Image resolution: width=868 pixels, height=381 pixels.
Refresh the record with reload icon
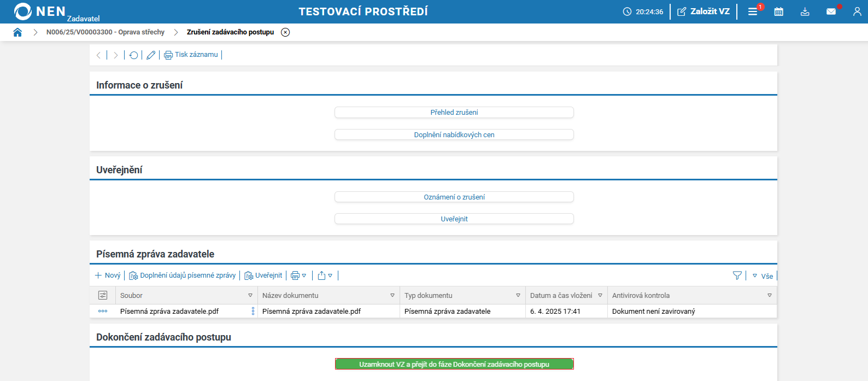(x=133, y=55)
